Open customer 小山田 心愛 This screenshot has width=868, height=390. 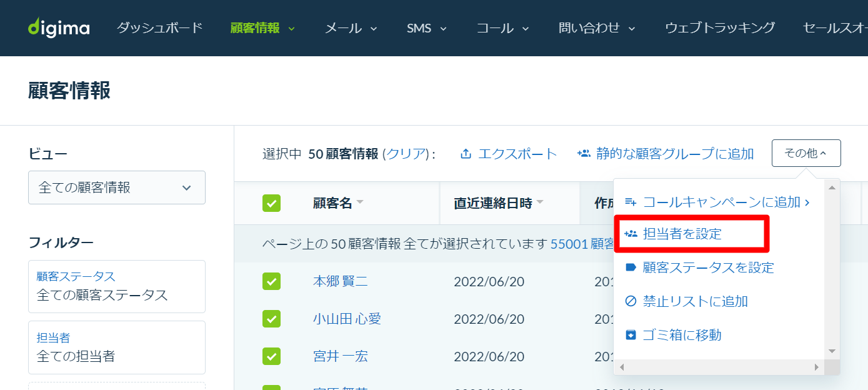(347, 319)
